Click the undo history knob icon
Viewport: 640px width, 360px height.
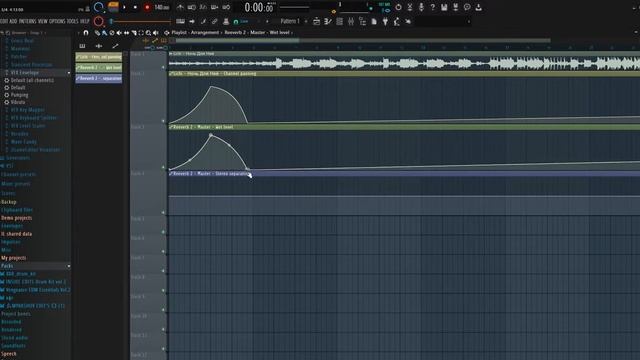398,7
